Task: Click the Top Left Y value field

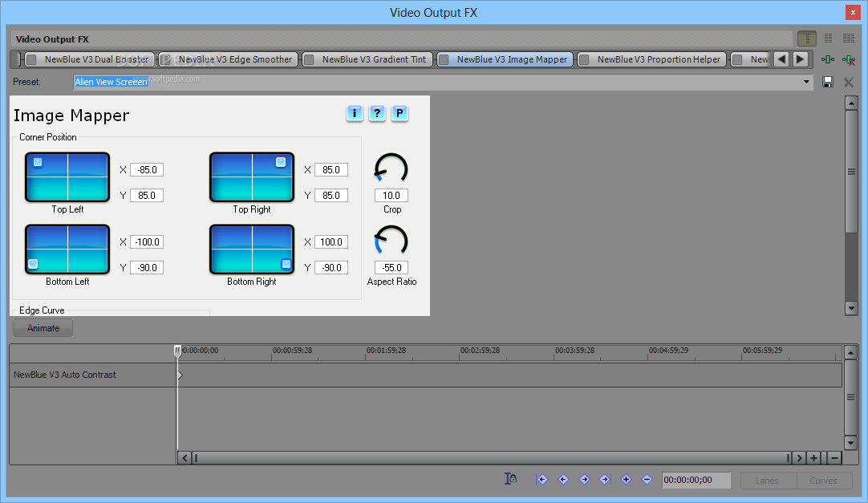Action: click(147, 195)
